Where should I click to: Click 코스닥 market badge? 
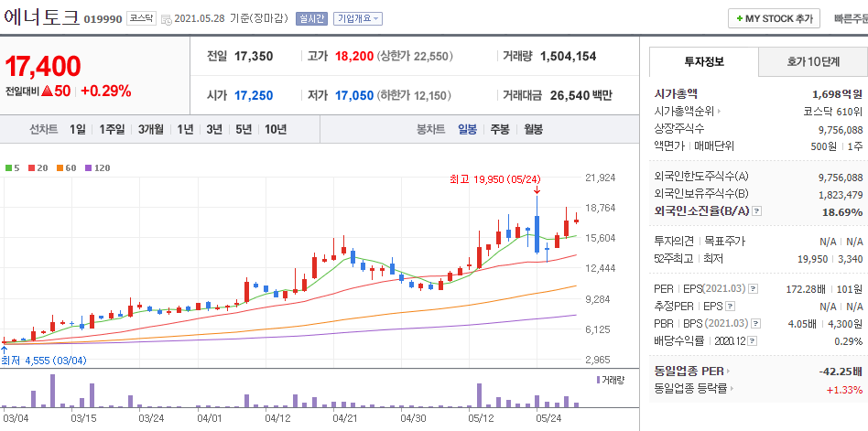[x=141, y=19]
